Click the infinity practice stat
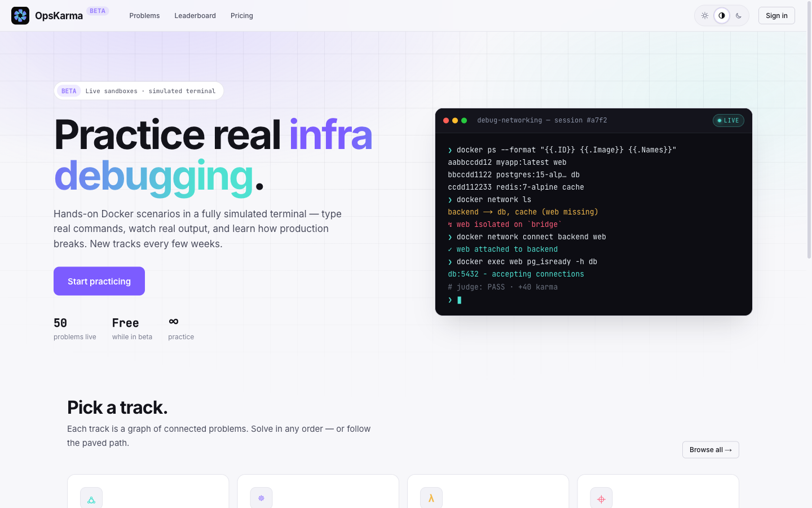The width and height of the screenshot is (812, 508). point(181,329)
